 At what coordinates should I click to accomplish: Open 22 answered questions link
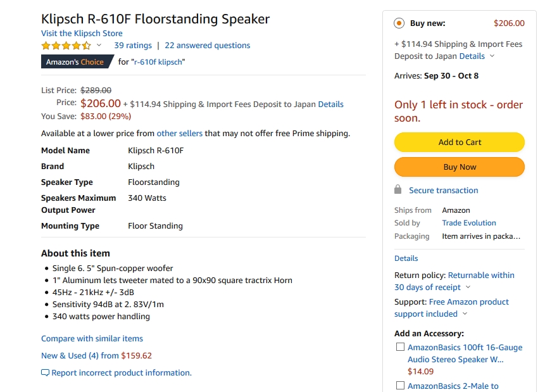pos(207,46)
